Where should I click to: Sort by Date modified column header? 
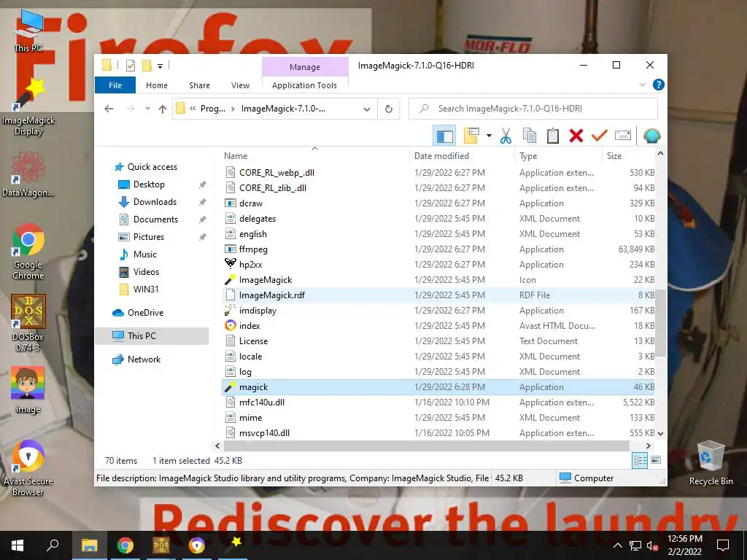click(462, 156)
